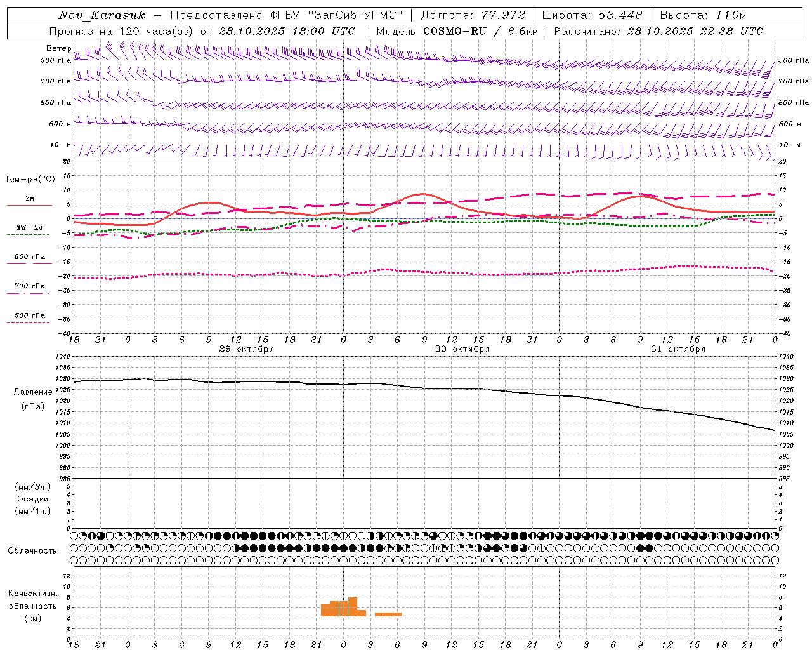Click the Прогноз на 120 часа(ов) forecast text
Screen dimensions: 812x650
[x=122, y=31]
